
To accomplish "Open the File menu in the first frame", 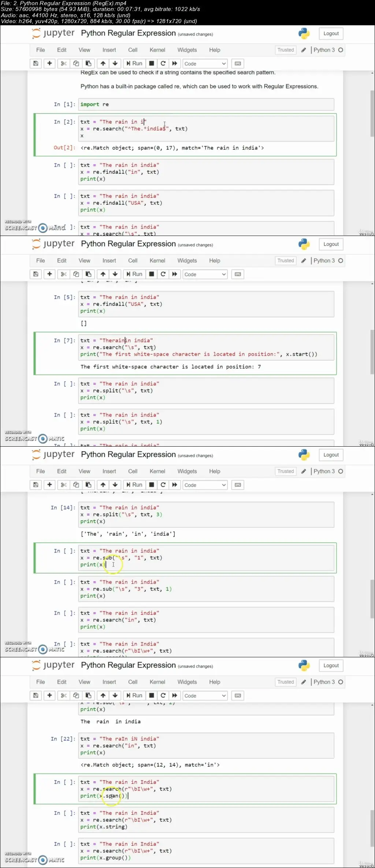I will coord(41,50).
